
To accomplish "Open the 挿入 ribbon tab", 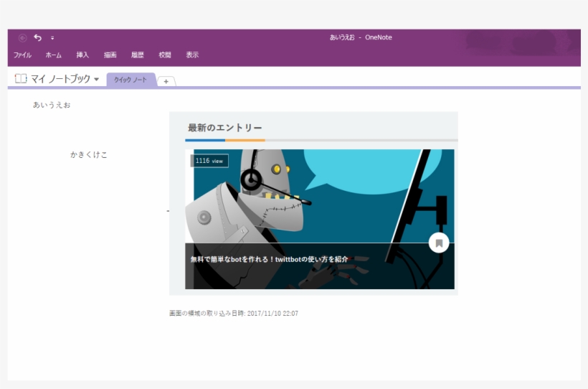I will coord(82,55).
